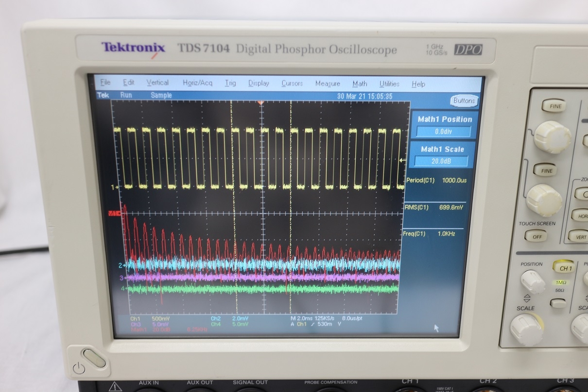This screenshot has width=588, height=392.
Task: Open the Edit menu
Action: [x=128, y=83]
